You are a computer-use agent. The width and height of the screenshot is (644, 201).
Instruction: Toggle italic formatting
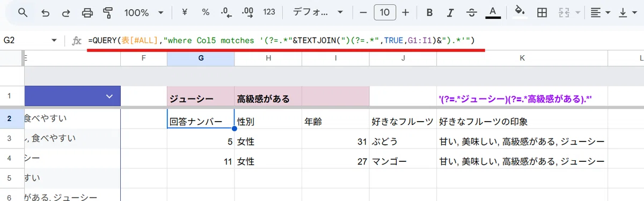coord(450,12)
